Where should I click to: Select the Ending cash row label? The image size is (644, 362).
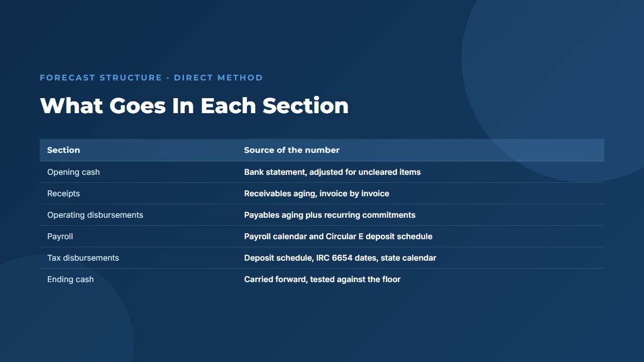coord(70,279)
